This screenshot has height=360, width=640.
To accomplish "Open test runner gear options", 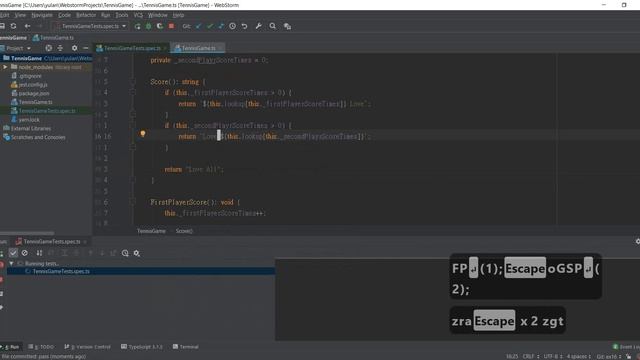I will pyautogui.click(x=137, y=253).
